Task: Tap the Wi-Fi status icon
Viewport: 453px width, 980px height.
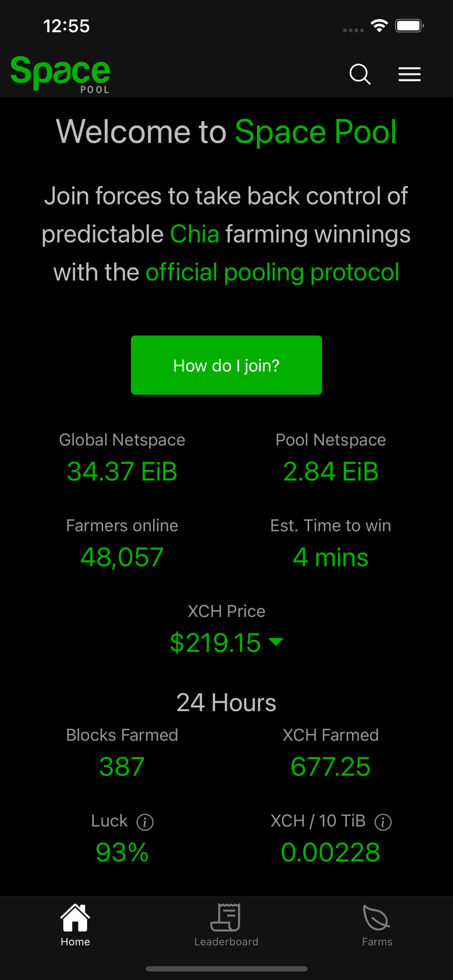Action: tap(379, 25)
